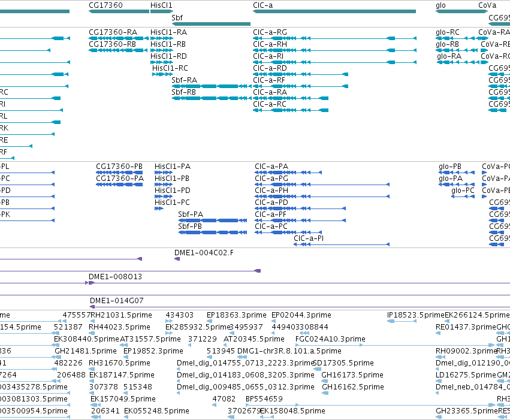The width and height of the screenshot is (510, 420).
Task: Click the ClC-a gene label
Action: tap(263, 5)
